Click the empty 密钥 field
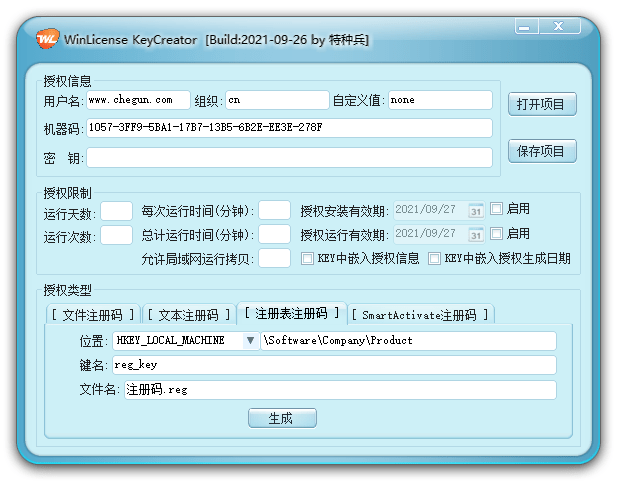 coord(289,157)
